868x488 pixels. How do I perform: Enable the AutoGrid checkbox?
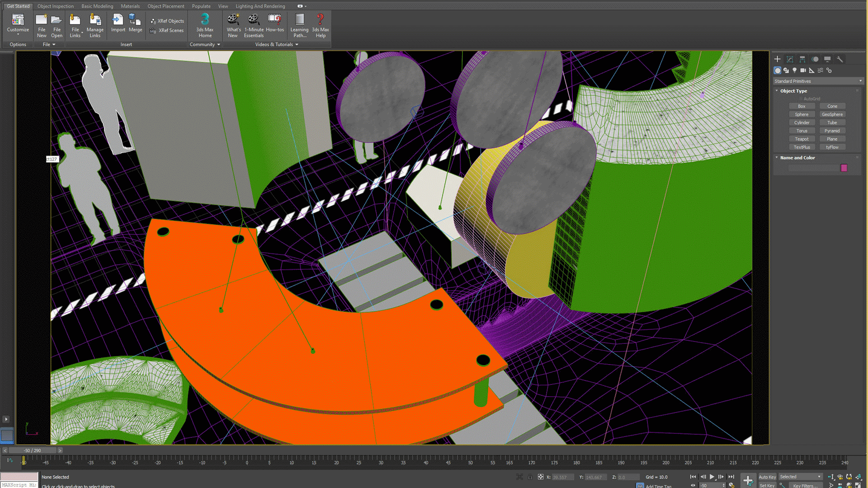tap(801, 99)
